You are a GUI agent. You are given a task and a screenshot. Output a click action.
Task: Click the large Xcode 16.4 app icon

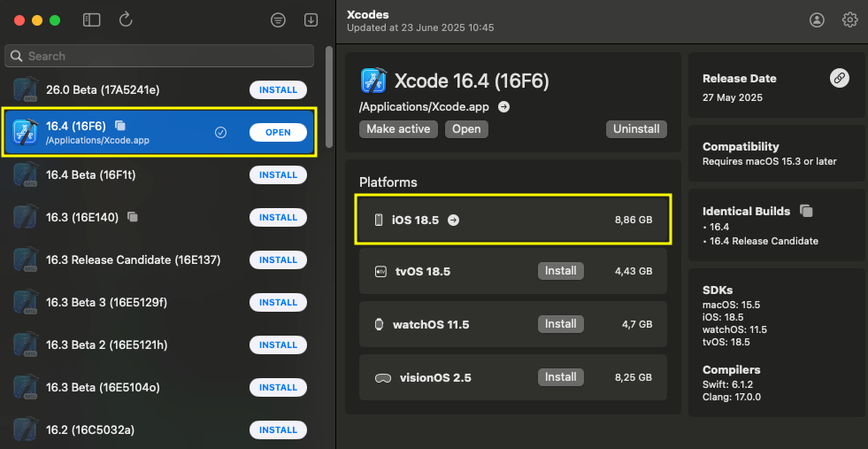click(373, 81)
